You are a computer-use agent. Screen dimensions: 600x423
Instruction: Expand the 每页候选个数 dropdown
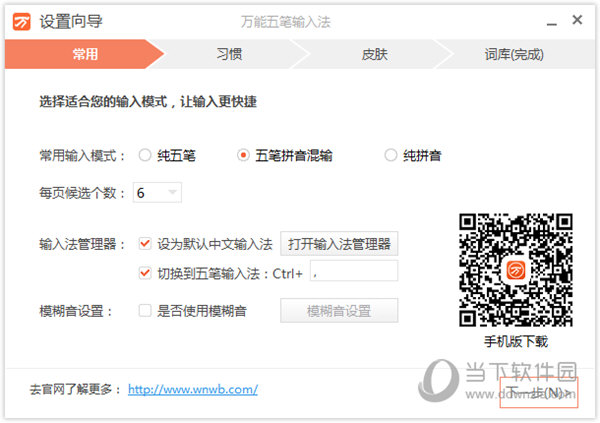tap(157, 193)
